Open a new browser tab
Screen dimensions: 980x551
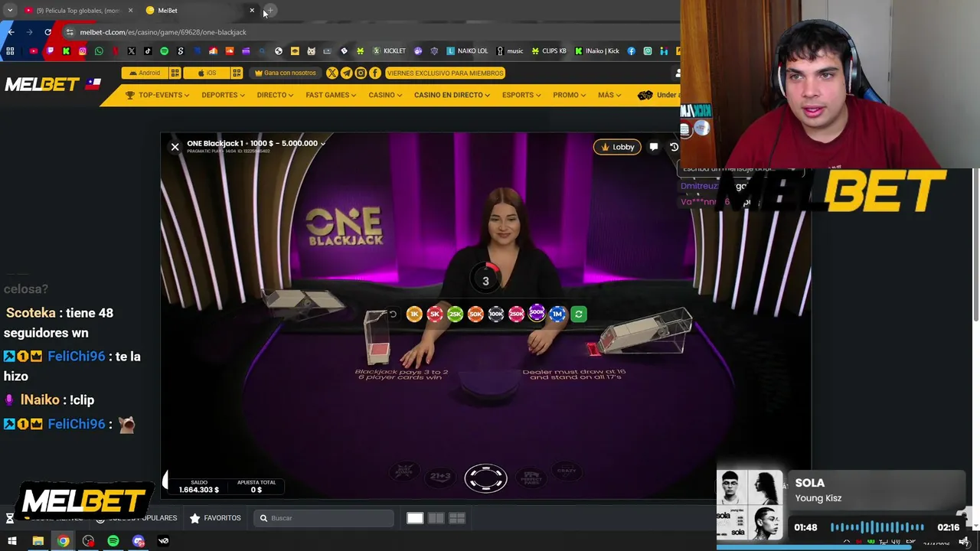click(x=270, y=10)
